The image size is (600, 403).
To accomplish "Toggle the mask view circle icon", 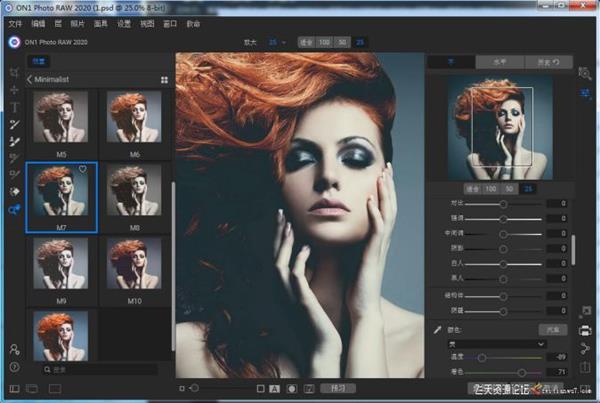I will pyautogui.click(x=292, y=387).
